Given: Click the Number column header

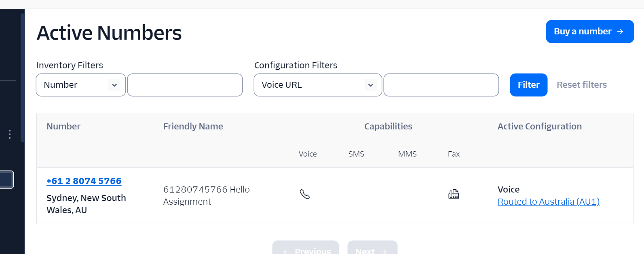Looking at the screenshot, I should [63, 127].
